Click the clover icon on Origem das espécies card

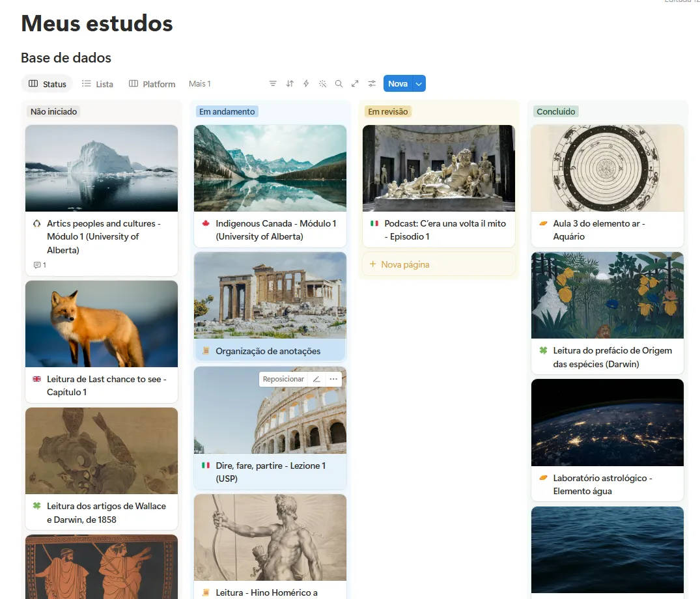543,350
